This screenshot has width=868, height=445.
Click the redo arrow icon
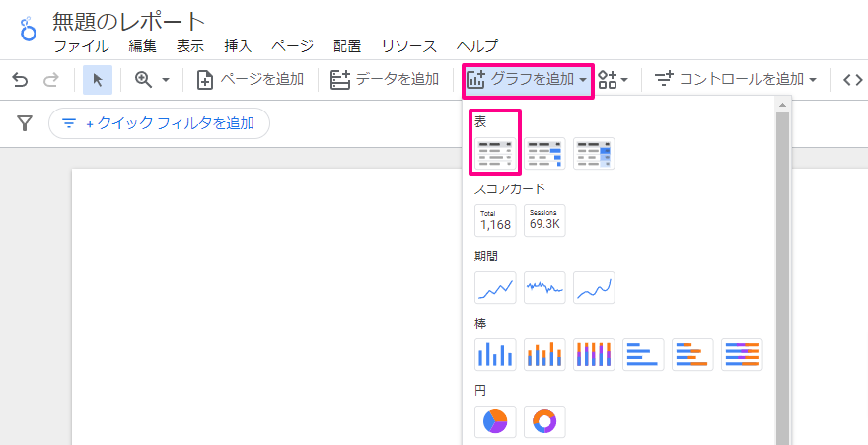(51, 80)
